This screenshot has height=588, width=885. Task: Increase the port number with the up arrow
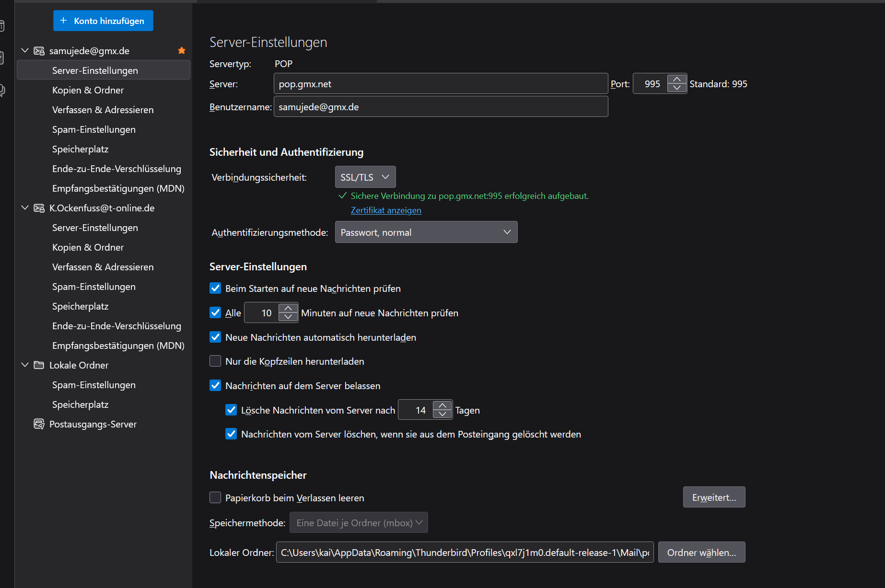click(x=677, y=79)
